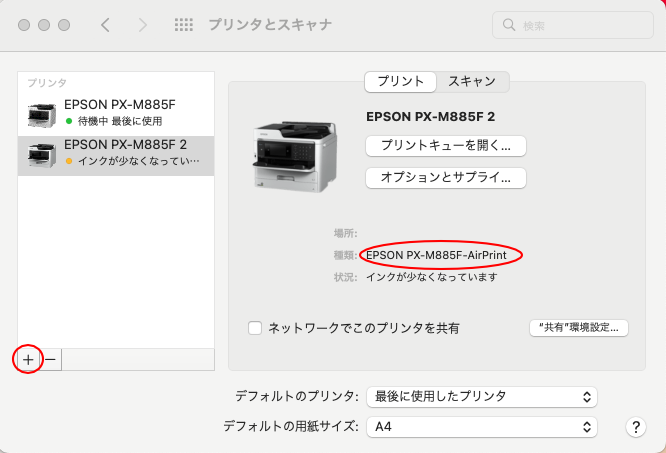Click the plus button to add a printer
Image resolution: width=666 pixels, height=453 pixels.
[28, 360]
